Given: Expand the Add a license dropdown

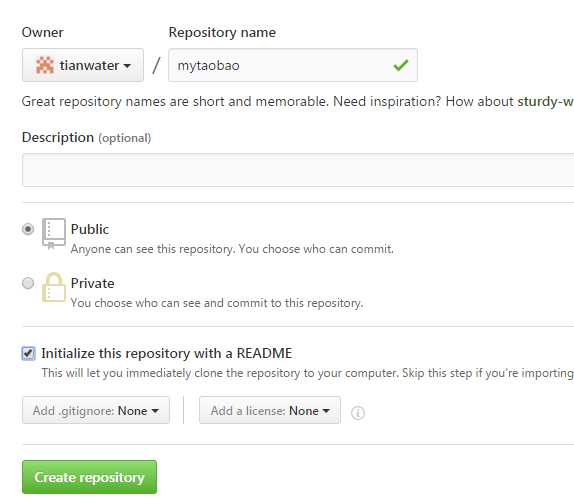Looking at the screenshot, I should (x=270, y=410).
